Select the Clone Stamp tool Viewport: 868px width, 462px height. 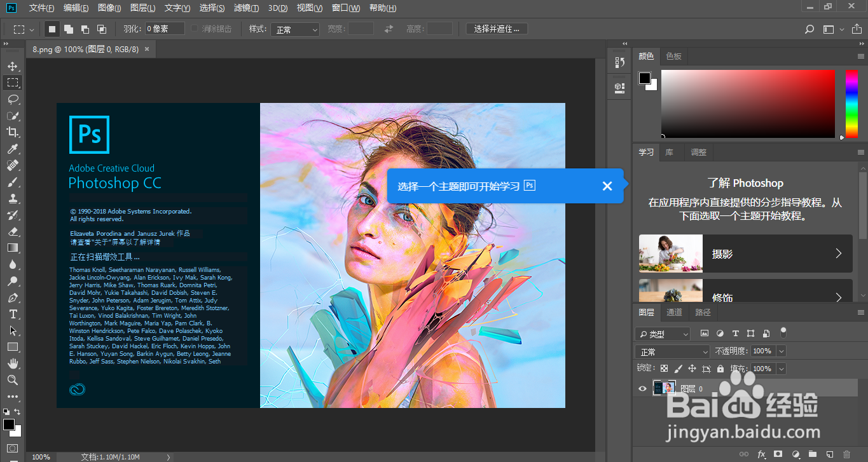click(x=13, y=198)
